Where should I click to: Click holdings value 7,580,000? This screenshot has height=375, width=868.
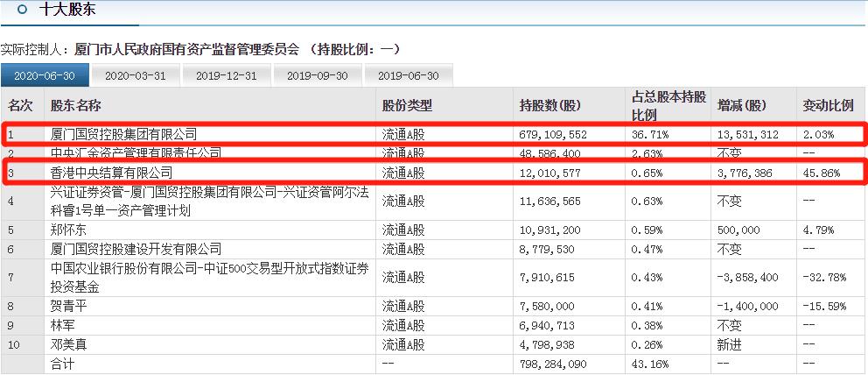pos(547,307)
